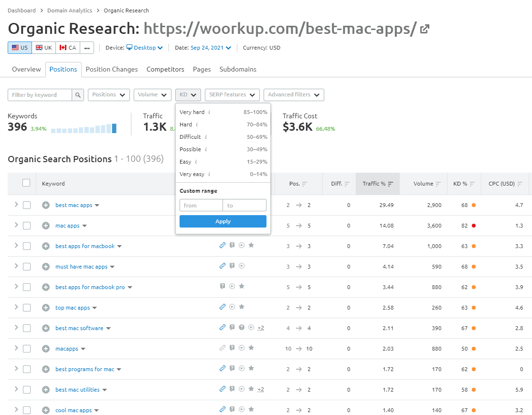Viewport: 532px width, 415px height.
Task: Check the 'best apps for macbook' row checkbox
Action: click(x=27, y=246)
